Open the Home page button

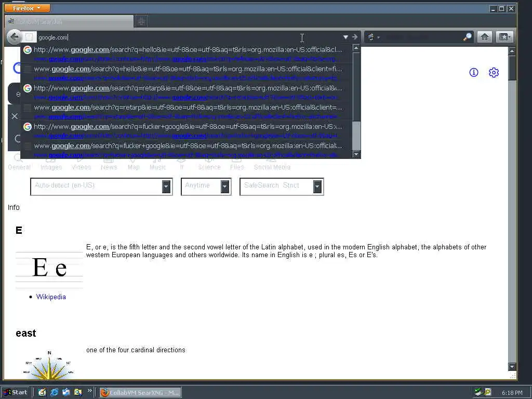(485, 37)
